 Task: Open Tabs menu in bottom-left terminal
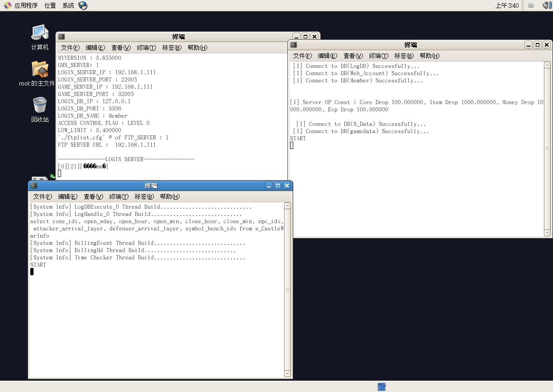point(144,196)
